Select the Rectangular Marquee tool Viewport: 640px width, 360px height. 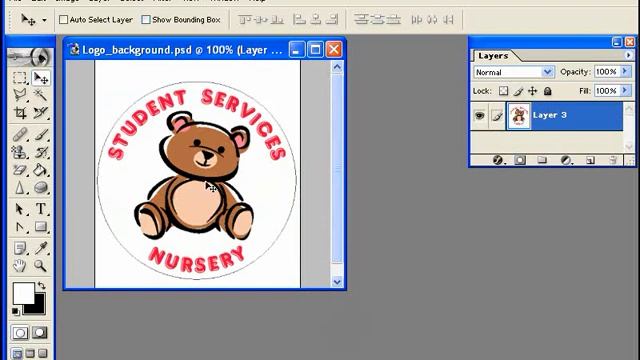pos(19,78)
